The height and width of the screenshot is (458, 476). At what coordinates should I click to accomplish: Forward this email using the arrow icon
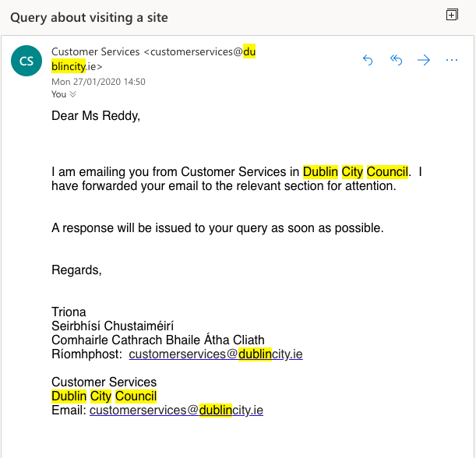(x=424, y=60)
